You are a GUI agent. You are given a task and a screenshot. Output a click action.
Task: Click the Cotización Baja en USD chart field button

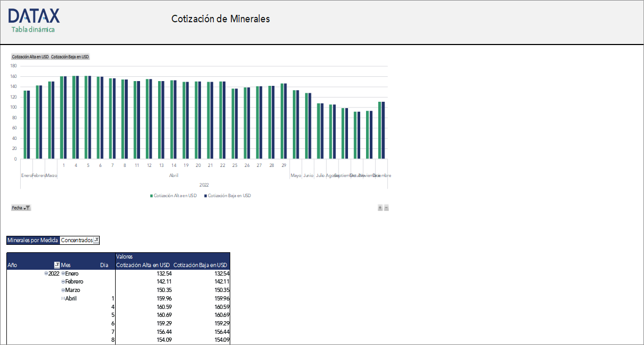click(70, 57)
